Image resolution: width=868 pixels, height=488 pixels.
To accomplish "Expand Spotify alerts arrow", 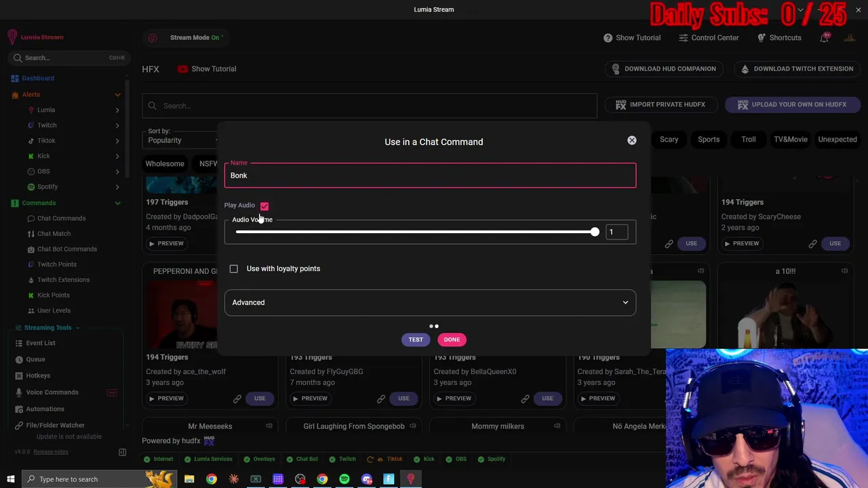I will (117, 186).
